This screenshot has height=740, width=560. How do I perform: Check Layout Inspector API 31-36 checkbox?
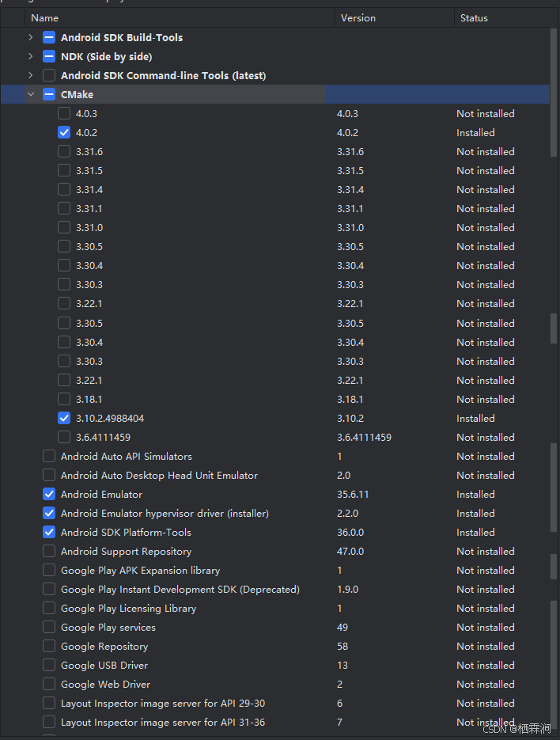pos(49,722)
